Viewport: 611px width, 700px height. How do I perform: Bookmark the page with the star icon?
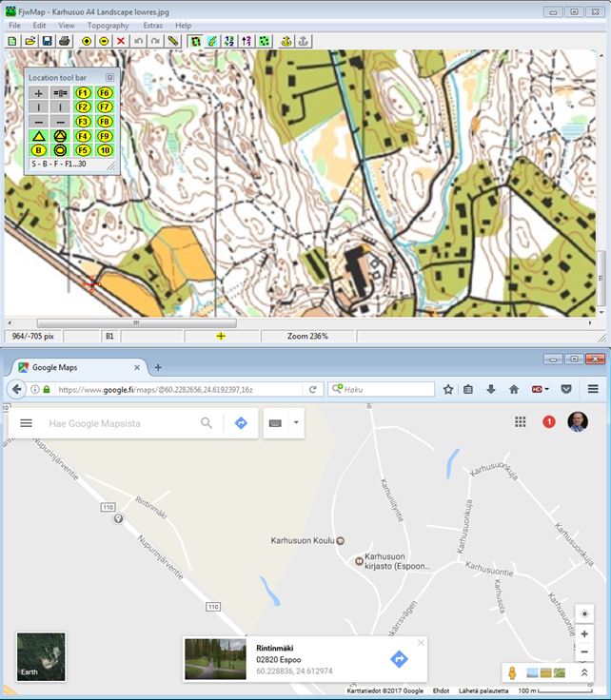[448, 389]
